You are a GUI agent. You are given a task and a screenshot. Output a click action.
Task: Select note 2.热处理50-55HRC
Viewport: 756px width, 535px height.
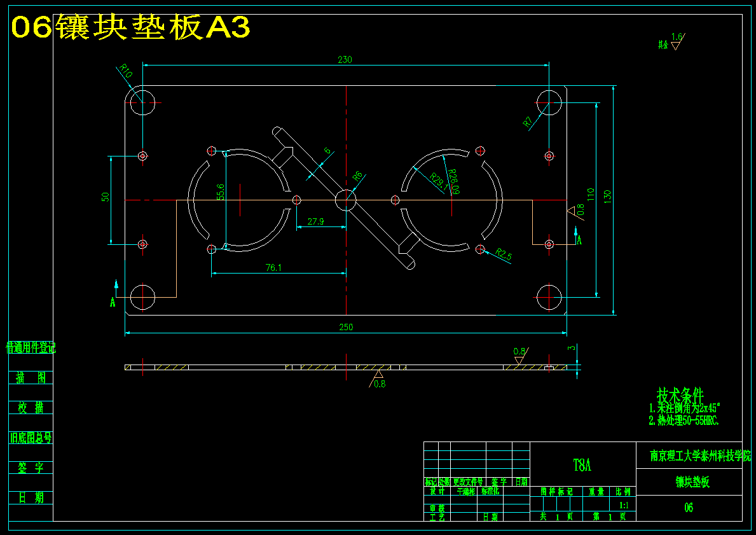pyautogui.click(x=684, y=420)
